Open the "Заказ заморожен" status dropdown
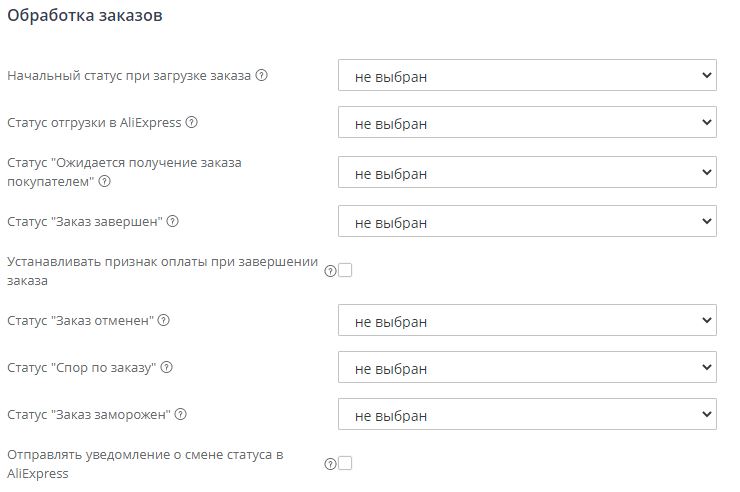This screenshot has height=492, width=740. point(527,414)
